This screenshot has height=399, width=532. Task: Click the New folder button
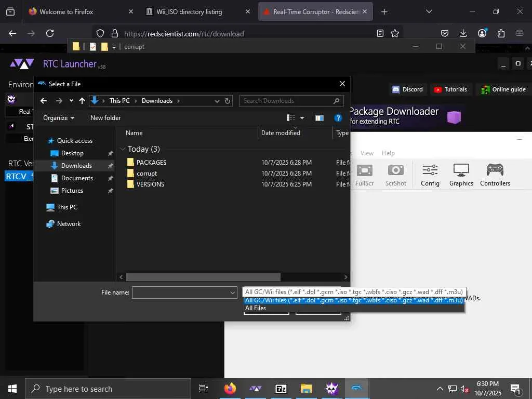click(x=105, y=118)
